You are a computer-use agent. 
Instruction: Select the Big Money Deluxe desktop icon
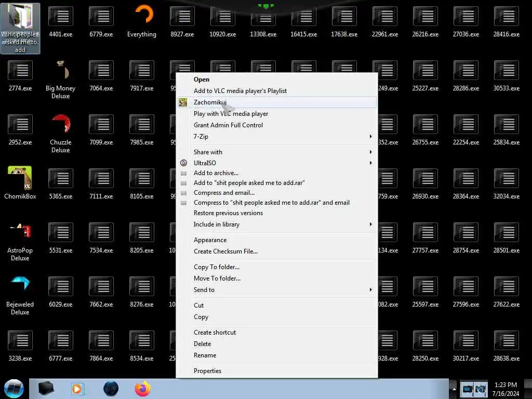click(60, 79)
